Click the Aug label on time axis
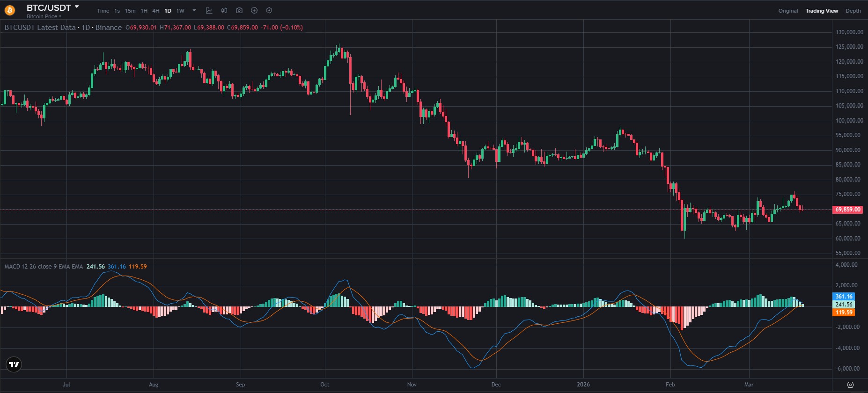 [x=154, y=385]
